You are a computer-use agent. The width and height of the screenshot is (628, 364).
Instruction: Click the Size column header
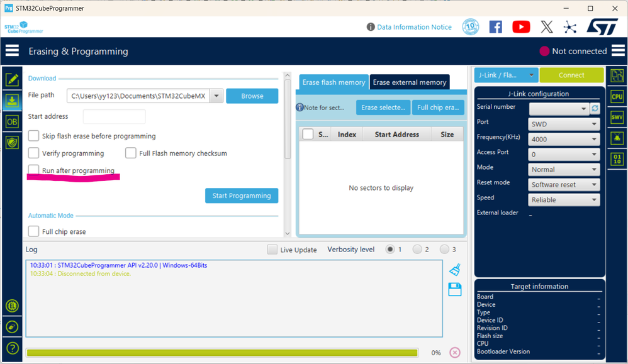point(447,135)
